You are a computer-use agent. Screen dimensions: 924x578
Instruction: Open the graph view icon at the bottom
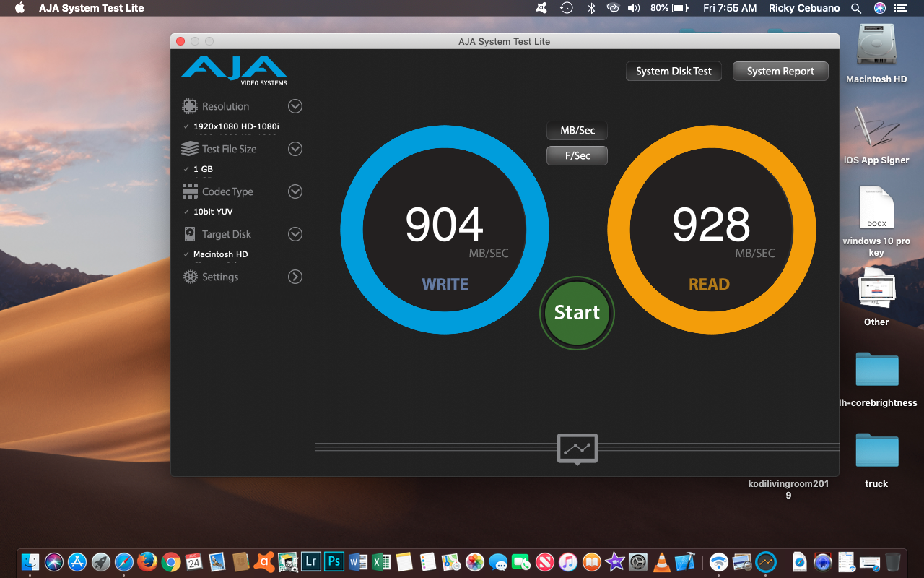coord(577,449)
